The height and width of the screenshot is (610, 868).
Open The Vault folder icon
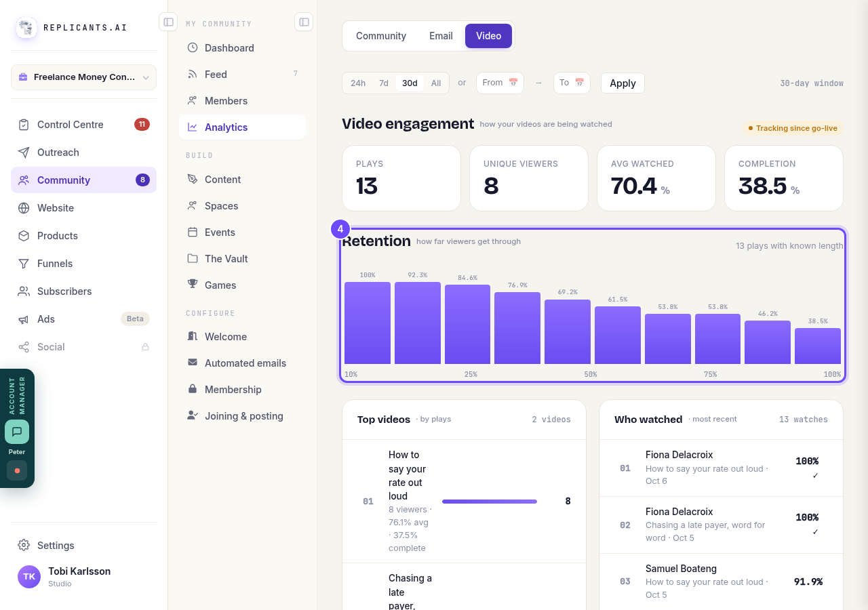coord(193,258)
